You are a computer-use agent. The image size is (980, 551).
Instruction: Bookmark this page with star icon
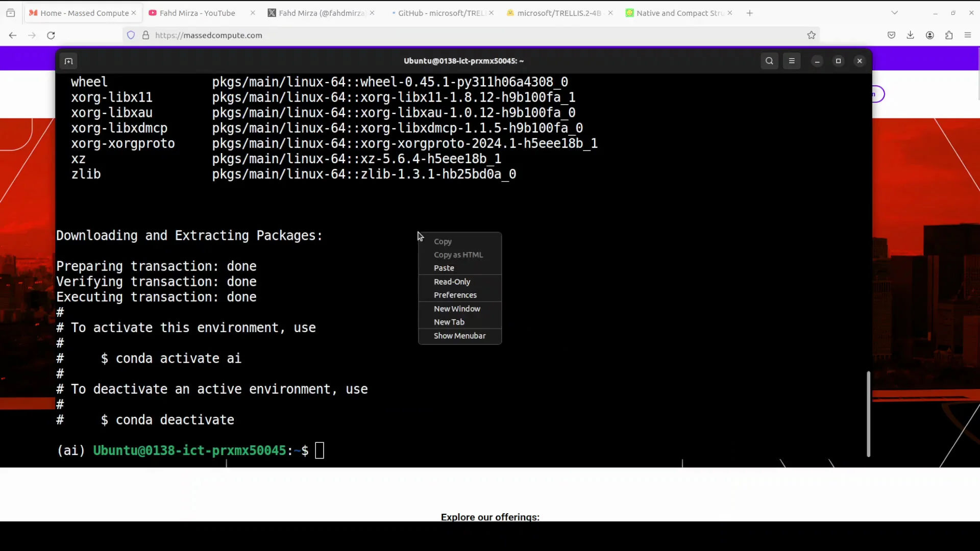812,35
